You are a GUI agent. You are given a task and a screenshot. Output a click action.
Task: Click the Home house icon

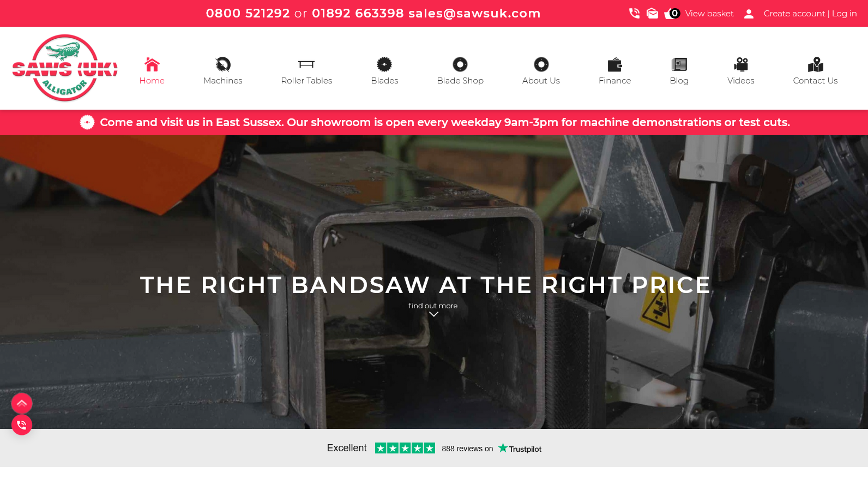pos(152,64)
